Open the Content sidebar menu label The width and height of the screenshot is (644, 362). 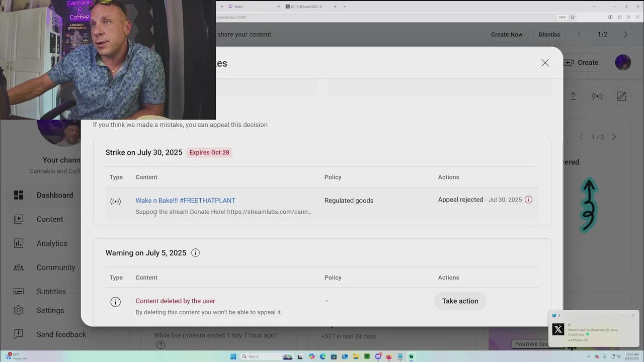click(x=50, y=219)
